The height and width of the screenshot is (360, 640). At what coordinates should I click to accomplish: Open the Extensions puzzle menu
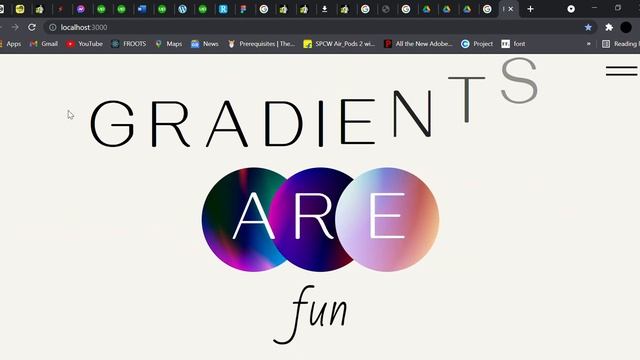609,27
